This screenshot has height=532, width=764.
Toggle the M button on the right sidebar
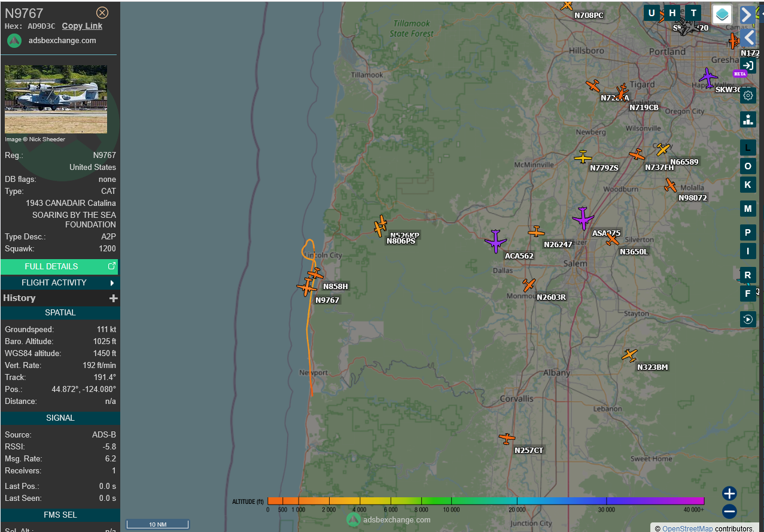click(747, 209)
